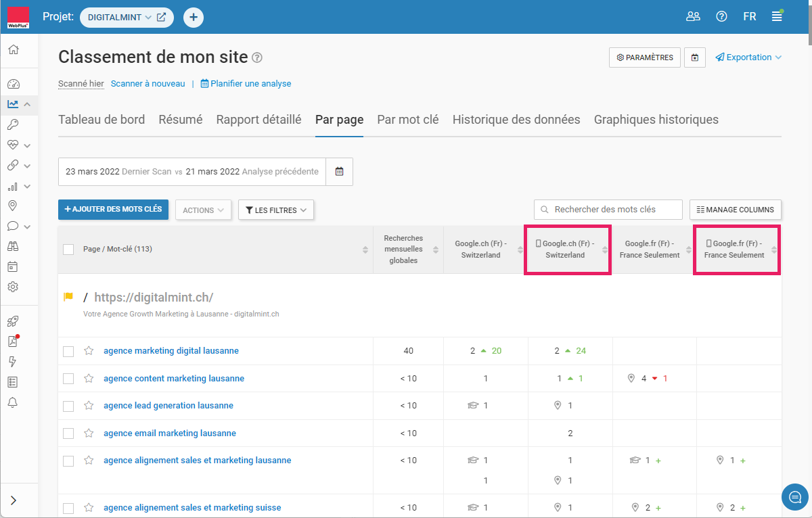Open the live chat bubble widget

794,497
